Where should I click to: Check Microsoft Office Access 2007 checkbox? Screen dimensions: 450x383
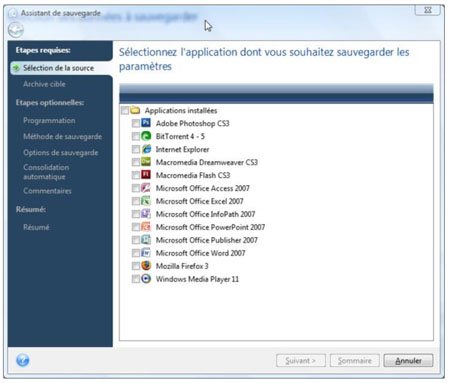tap(136, 188)
